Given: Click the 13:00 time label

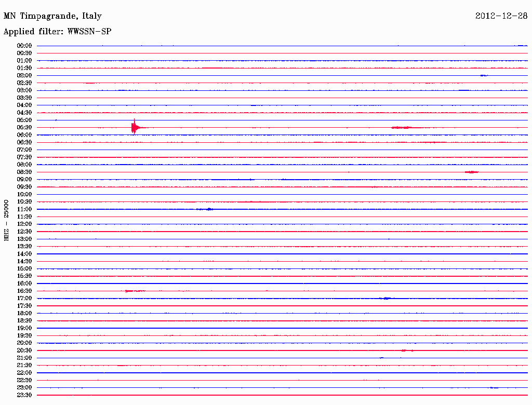Looking at the screenshot, I should click(24, 239).
